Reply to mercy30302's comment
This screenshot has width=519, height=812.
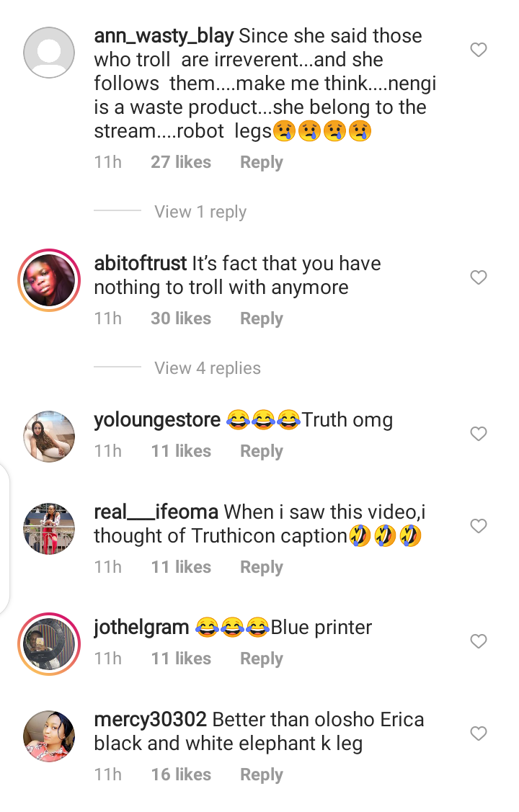point(261,775)
